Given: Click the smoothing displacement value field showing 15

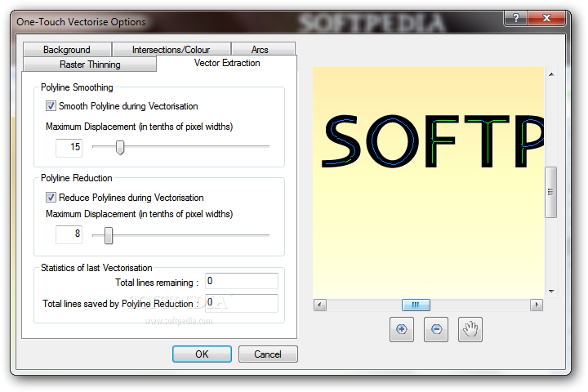Looking at the screenshot, I should [69, 148].
